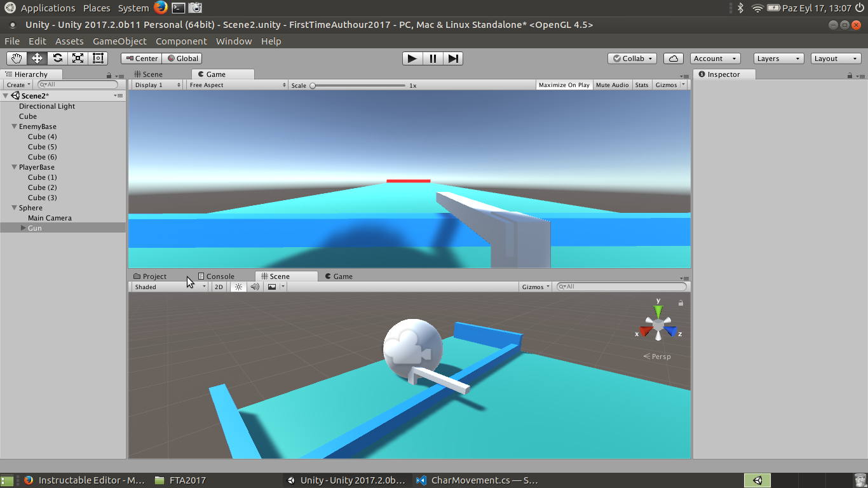
Task: Open terminal from top panel
Action: point(179,8)
